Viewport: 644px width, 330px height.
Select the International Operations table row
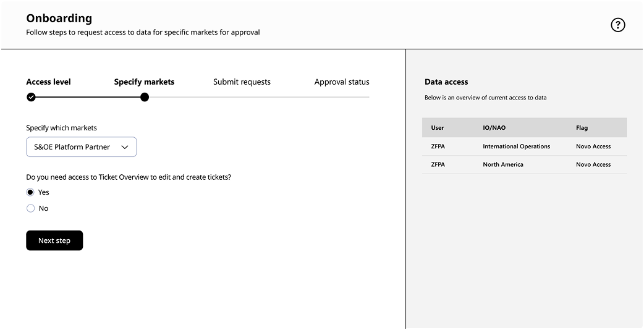(525, 146)
